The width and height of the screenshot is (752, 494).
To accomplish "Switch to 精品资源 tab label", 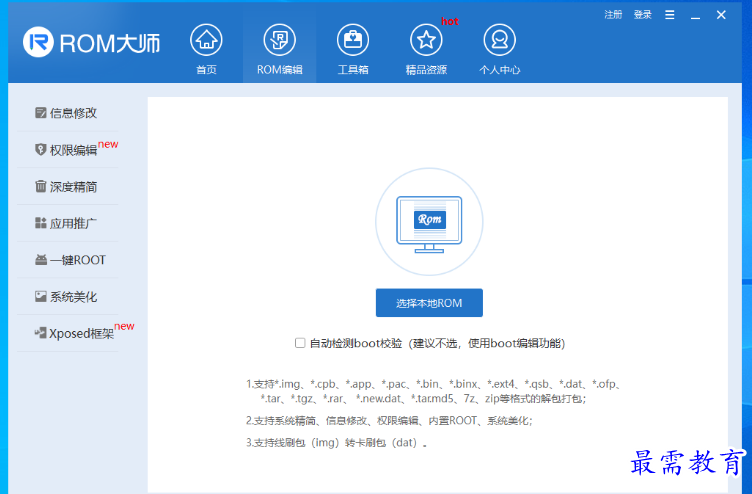I will coord(426,70).
